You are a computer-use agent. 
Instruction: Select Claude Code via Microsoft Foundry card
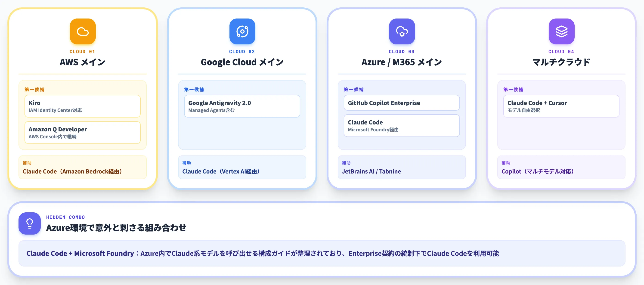click(x=402, y=126)
